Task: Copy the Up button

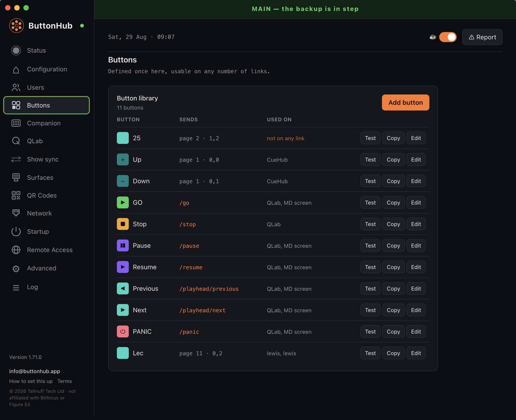Action: (x=393, y=159)
